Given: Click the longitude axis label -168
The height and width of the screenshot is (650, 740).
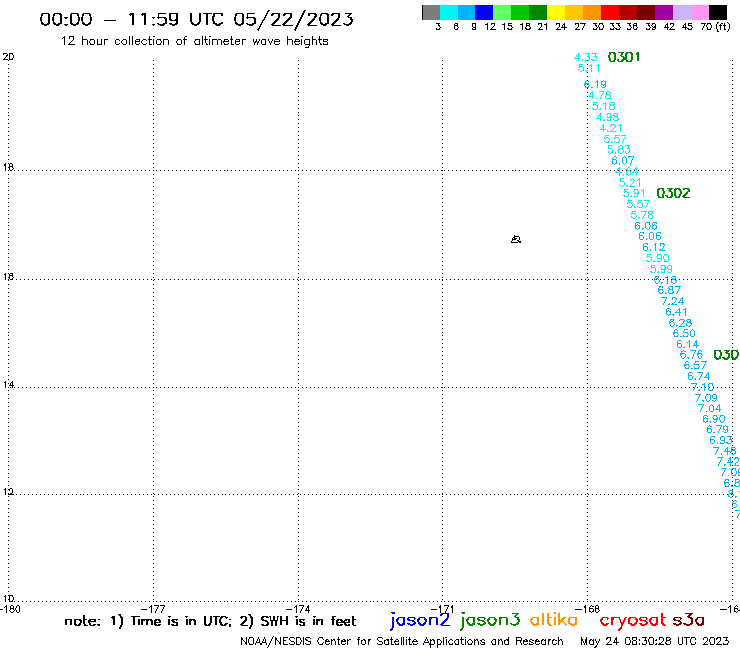Looking at the screenshot, I should coord(587,609).
